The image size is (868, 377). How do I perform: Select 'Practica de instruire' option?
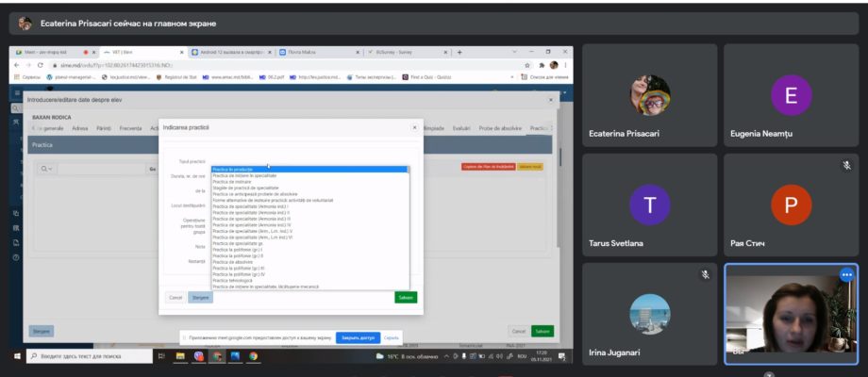[310, 181]
